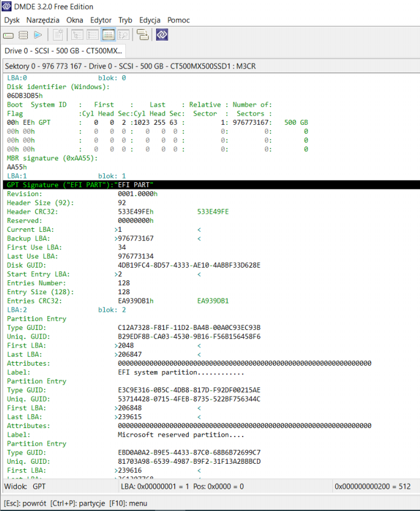Viewport: 420px width, 511px height.
Task: Show the file list panel icon
Action: 93,35
